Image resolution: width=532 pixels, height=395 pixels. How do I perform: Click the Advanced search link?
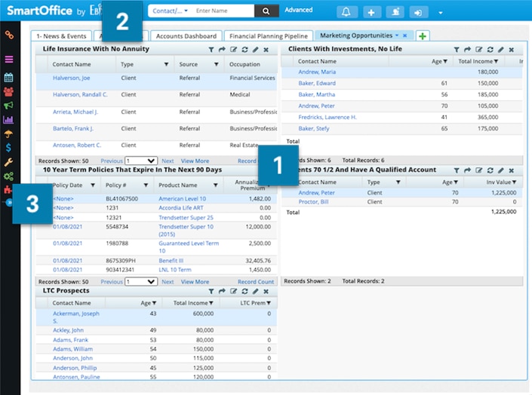click(299, 10)
